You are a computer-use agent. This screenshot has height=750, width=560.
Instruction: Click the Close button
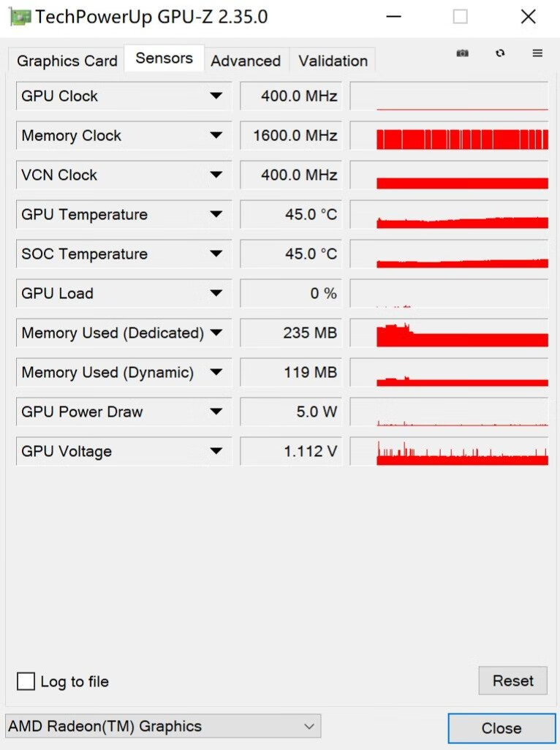[x=502, y=728]
